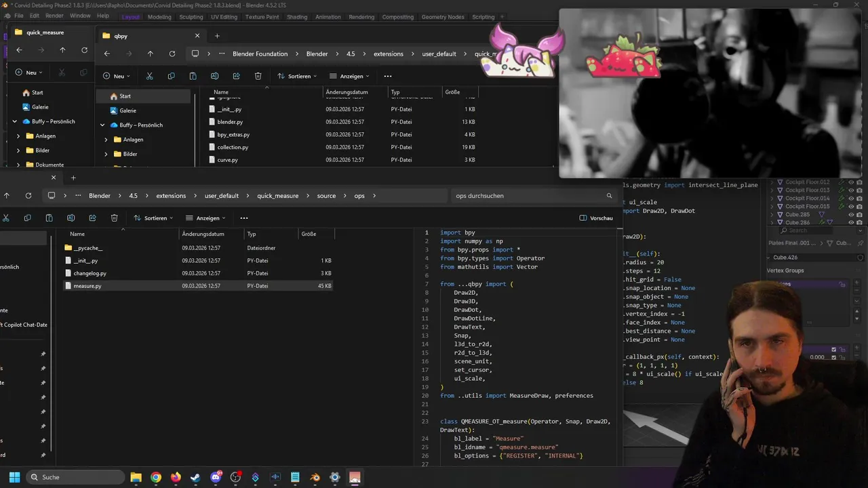Open Discord from the taskbar
The width and height of the screenshot is (868, 488).
[x=216, y=477]
